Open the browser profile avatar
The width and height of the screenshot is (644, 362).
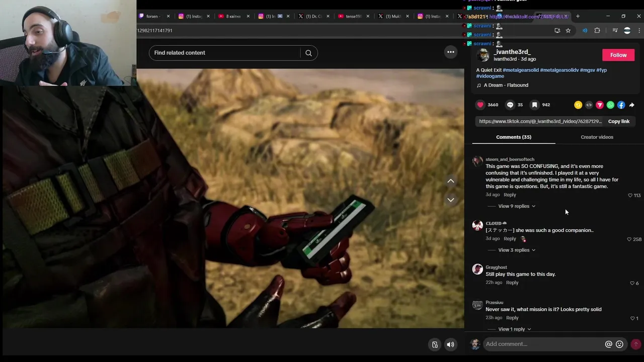point(627,31)
